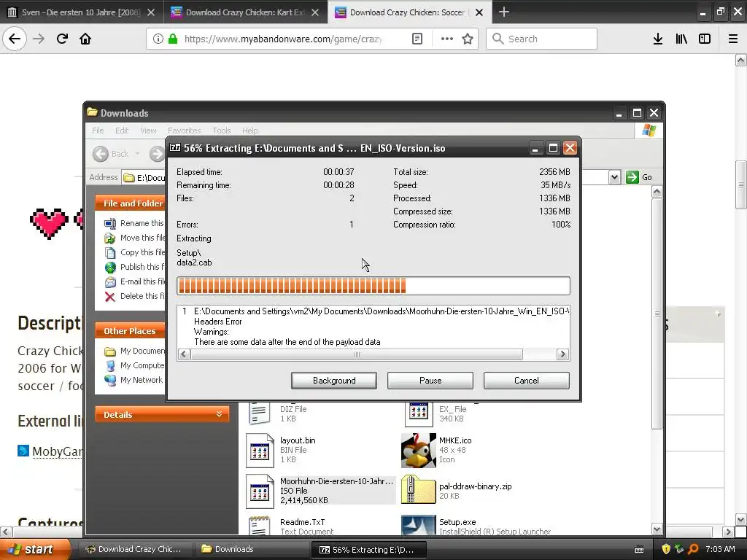The image size is (747, 560).
Task: Open Firefox downloads arrow panel
Action: tap(658, 39)
